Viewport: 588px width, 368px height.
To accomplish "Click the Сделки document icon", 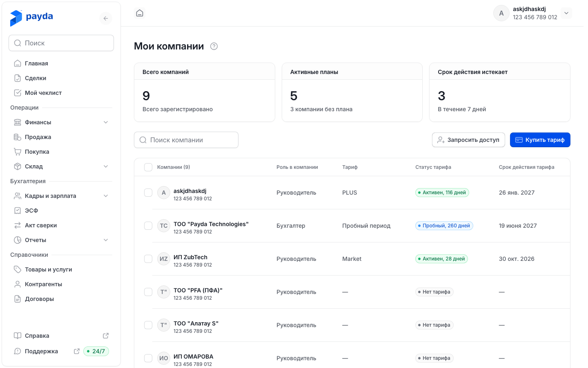I will click(18, 78).
